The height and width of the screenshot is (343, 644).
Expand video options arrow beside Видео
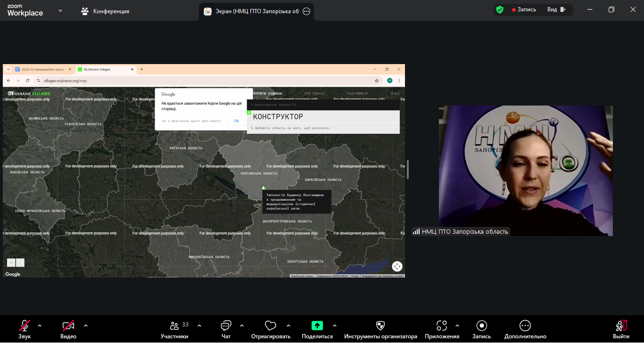(x=86, y=326)
